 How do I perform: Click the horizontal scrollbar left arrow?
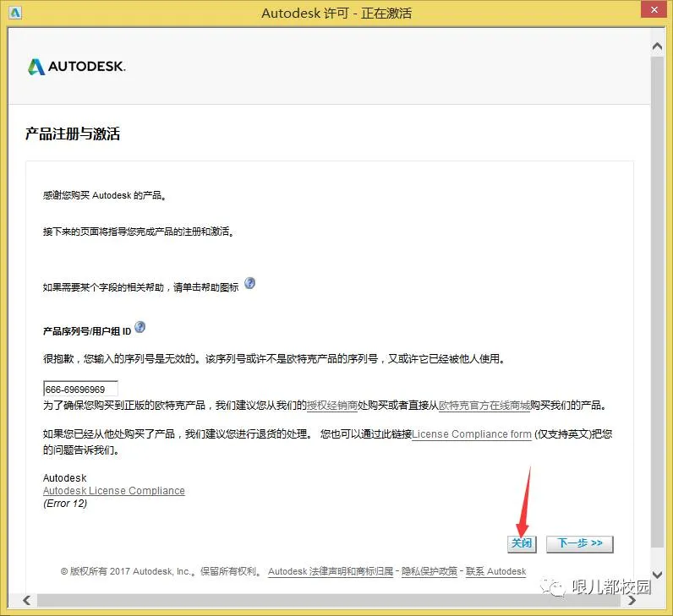[x=26, y=600]
